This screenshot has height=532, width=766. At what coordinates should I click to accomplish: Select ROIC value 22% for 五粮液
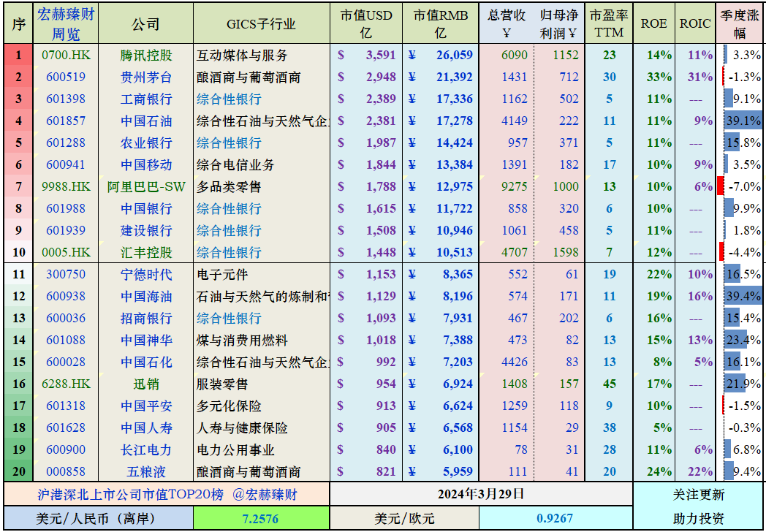point(700,472)
